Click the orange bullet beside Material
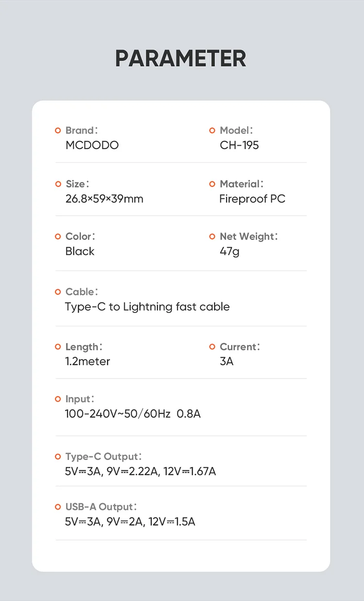Viewport: 364px width, 601px height. (x=212, y=184)
